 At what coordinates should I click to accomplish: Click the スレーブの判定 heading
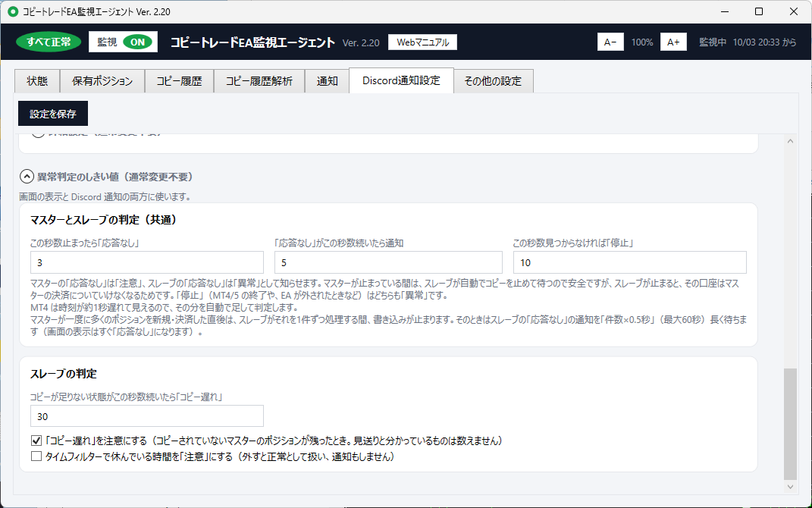coord(64,373)
